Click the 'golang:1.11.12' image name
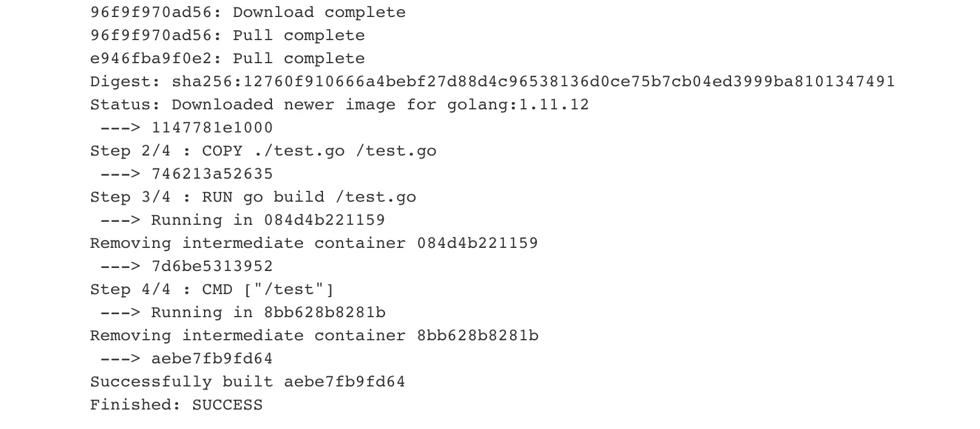Image resolution: width=980 pixels, height=429 pixels. point(518,105)
